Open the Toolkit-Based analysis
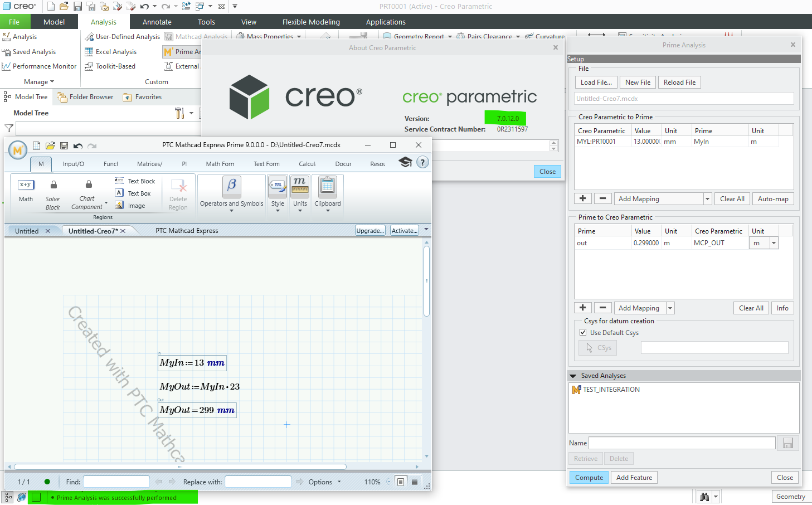The width and height of the screenshot is (812, 505). pos(110,66)
